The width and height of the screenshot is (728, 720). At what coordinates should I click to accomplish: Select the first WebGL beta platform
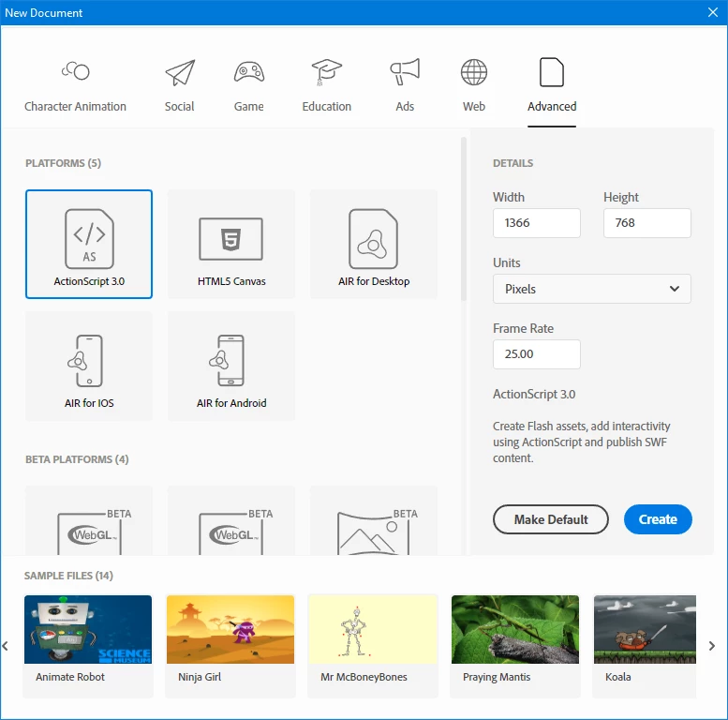pos(89,520)
